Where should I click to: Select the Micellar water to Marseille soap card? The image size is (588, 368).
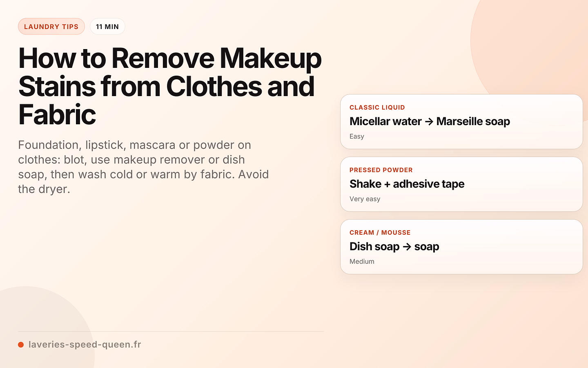(461, 122)
